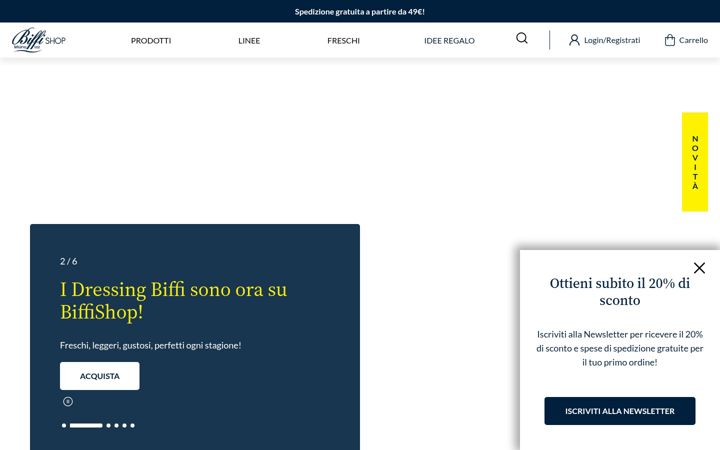
Task: Select the first slide dot
Action: [64, 426]
